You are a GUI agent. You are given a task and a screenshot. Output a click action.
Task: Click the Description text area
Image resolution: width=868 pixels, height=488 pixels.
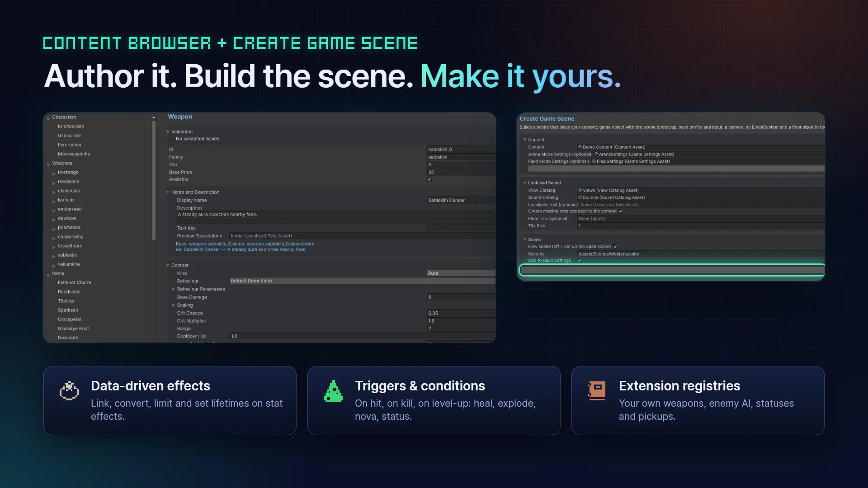point(336,217)
